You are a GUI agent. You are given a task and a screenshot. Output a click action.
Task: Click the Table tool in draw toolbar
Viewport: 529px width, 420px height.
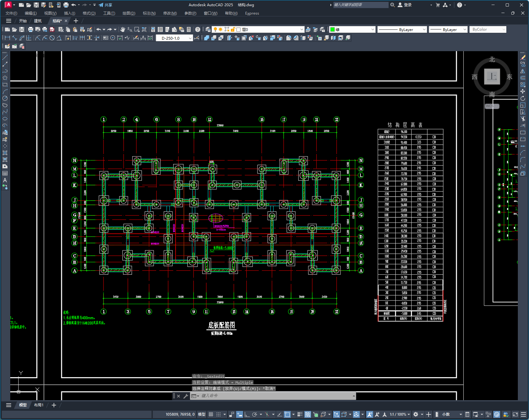point(5,173)
